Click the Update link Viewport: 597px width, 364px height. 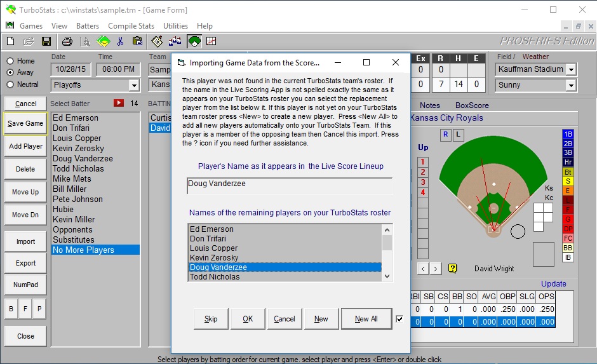point(554,284)
